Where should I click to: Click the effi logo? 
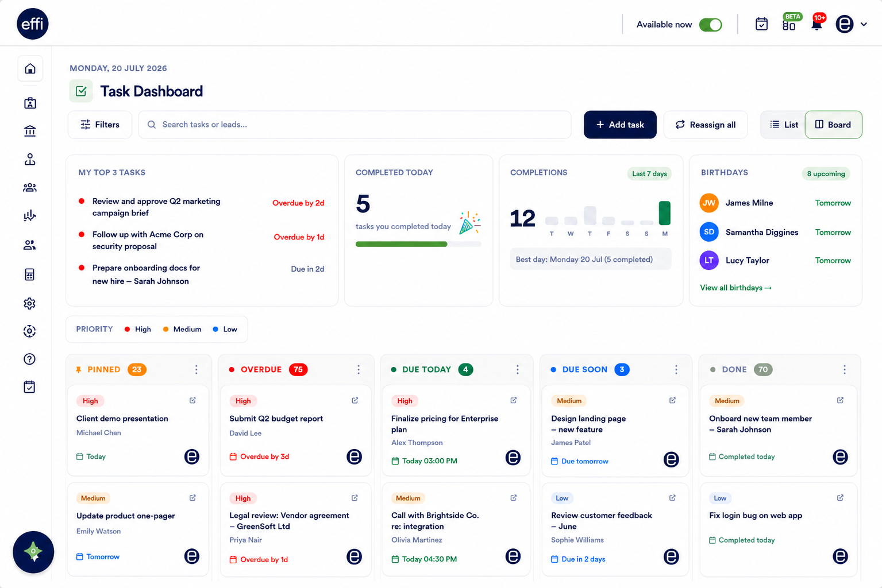pos(33,24)
